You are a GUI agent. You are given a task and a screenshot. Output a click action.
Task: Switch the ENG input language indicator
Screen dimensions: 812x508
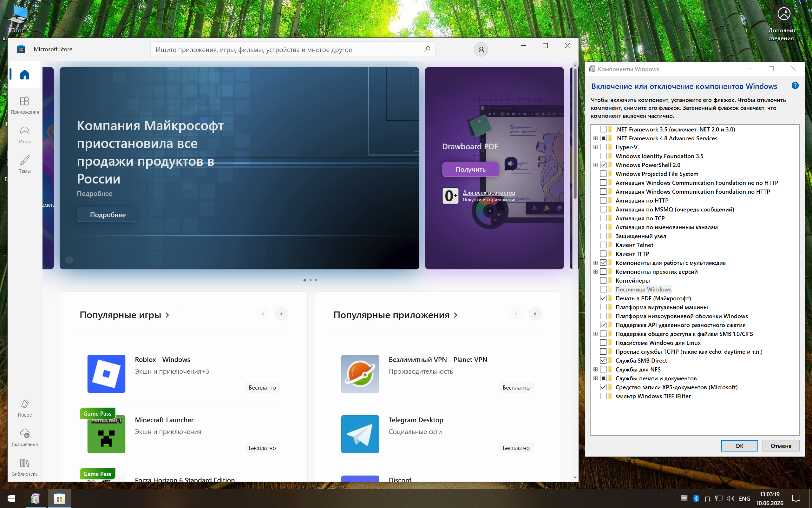[744, 498]
